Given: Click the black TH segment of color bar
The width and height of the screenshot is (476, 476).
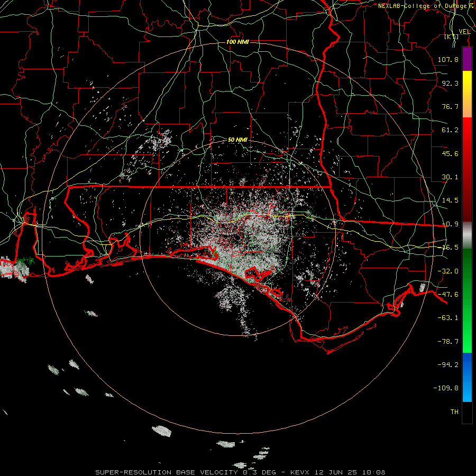Looking at the screenshot, I should pos(467,412).
